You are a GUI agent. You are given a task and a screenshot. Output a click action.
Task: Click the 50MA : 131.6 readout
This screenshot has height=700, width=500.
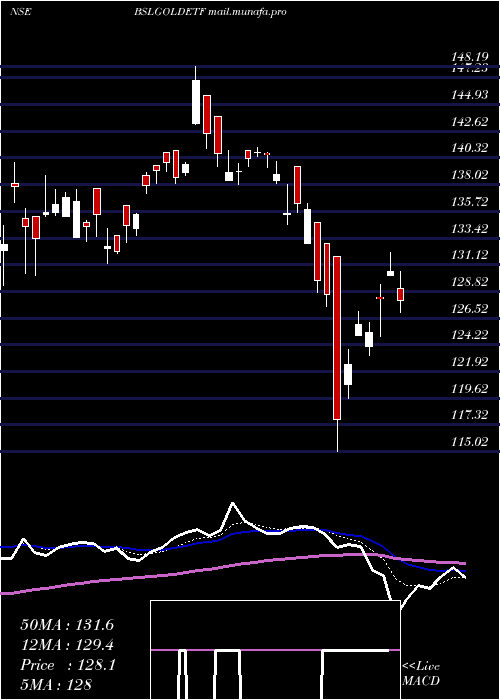point(67,625)
